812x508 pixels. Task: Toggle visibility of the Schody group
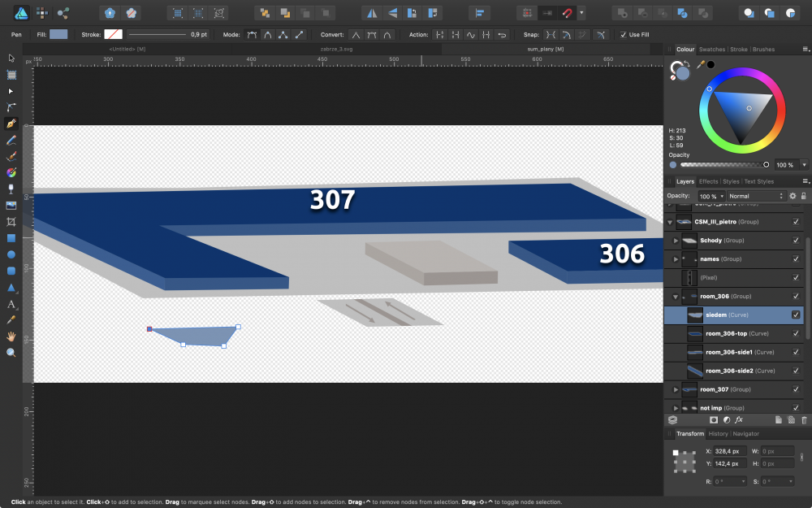click(796, 241)
